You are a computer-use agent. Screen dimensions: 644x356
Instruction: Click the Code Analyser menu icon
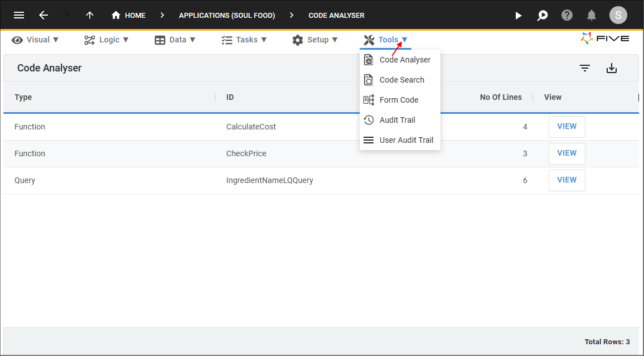[x=369, y=60]
